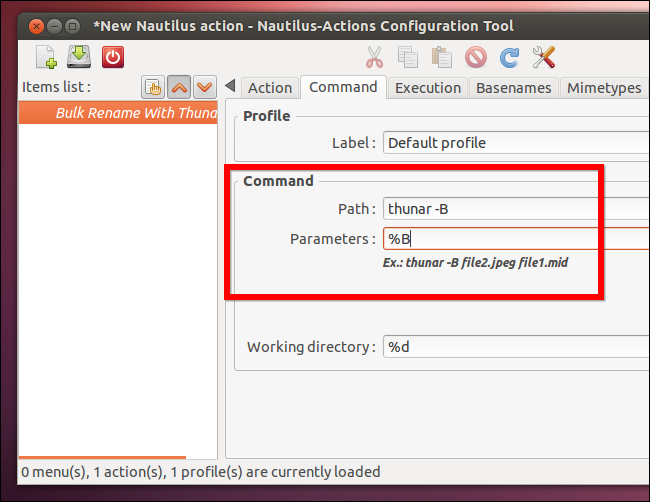Switch to the Action tab
Image resolution: width=650 pixels, height=502 pixels.
point(270,88)
